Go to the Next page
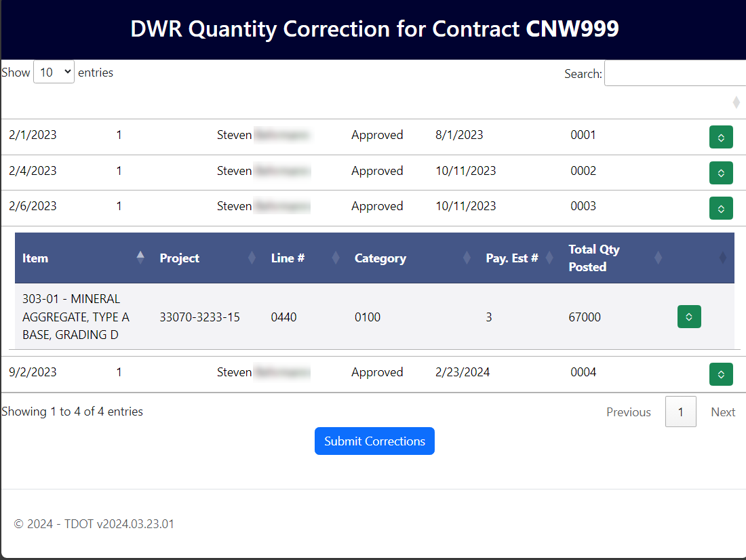746x560 pixels. (x=723, y=412)
